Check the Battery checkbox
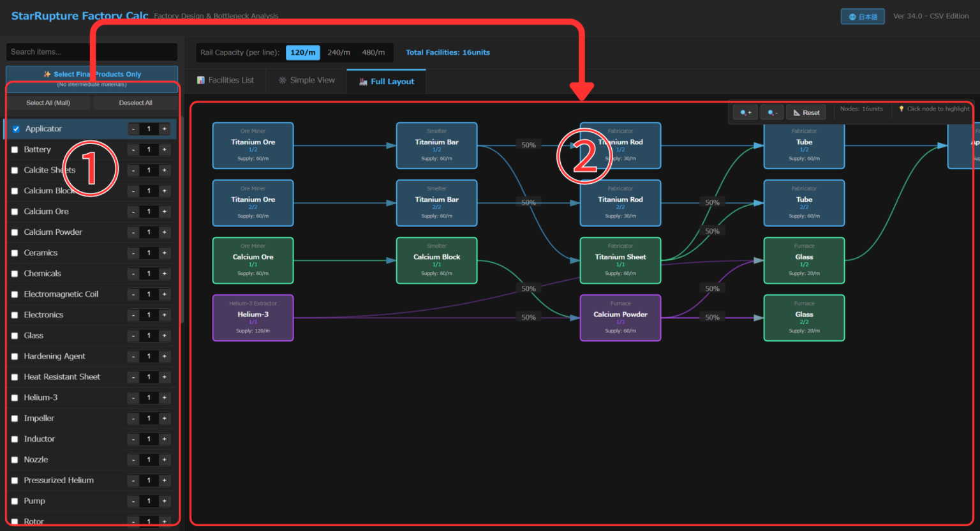The height and width of the screenshot is (531, 980). 15,149
